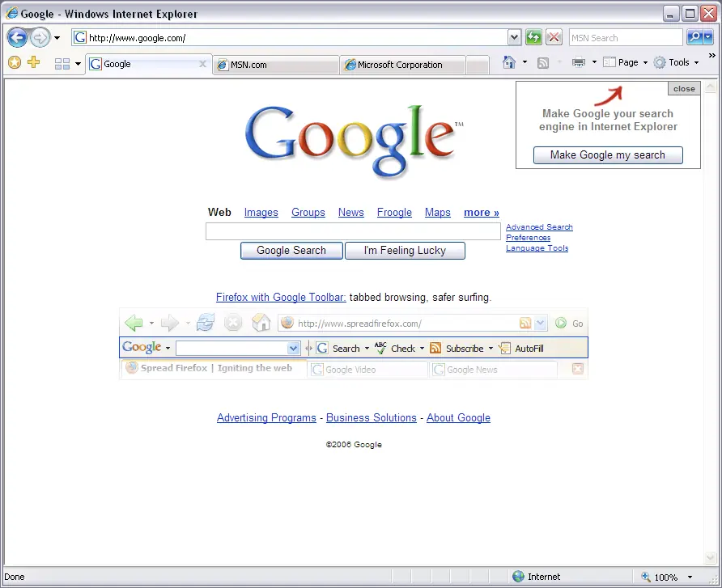Open the Language Tools link
This screenshot has height=588, width=722.
tap(537, 248)
